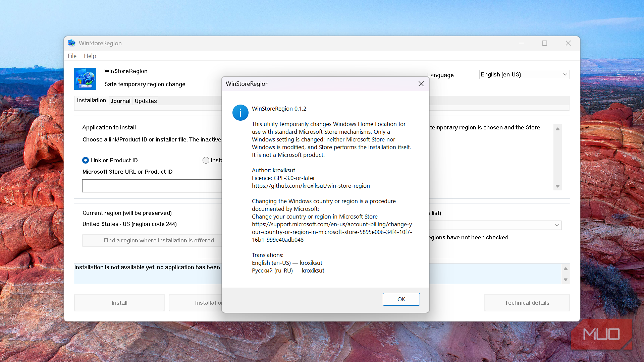Open the Language dropdown

pos(524,74)
